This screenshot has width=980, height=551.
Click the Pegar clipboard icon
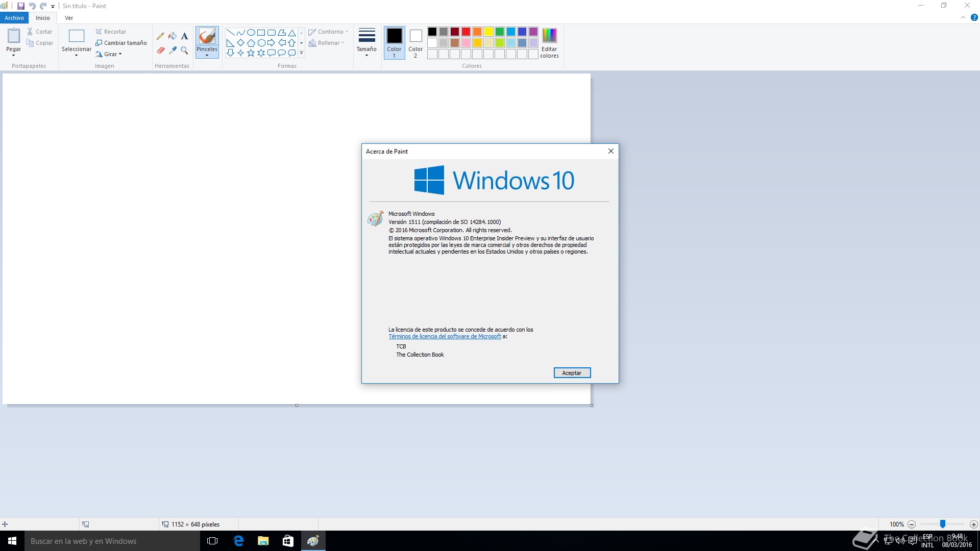point(14,36)
